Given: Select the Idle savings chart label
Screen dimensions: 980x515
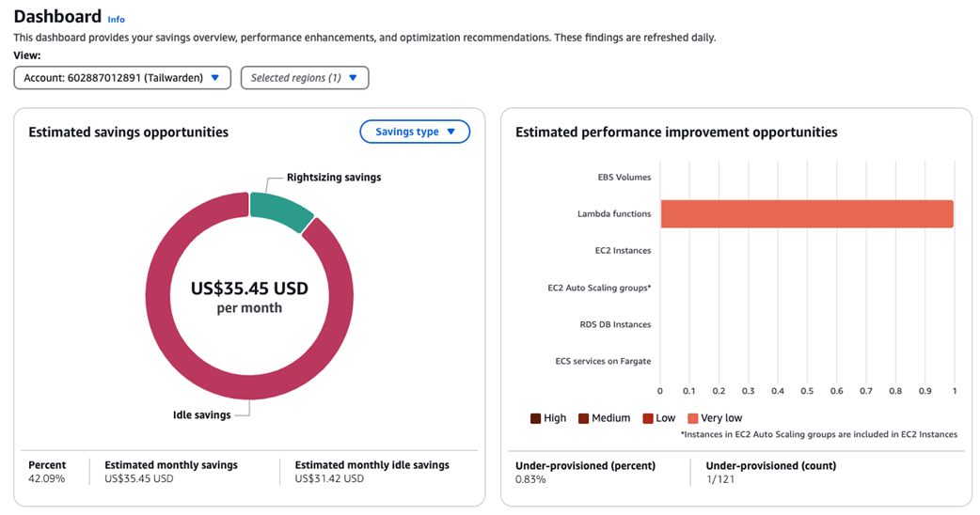Looking at the screenshot, I should pos(201,414).
